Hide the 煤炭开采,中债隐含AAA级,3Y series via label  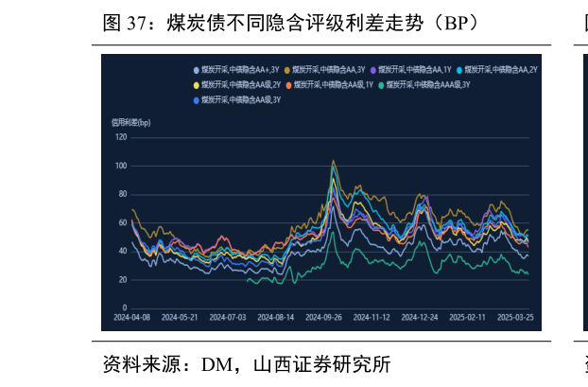point(428,85)
